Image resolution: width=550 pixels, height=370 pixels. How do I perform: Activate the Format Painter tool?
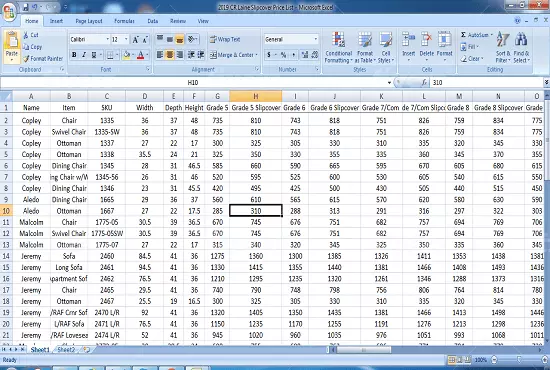pyautogui.click(x=43, y=59)
